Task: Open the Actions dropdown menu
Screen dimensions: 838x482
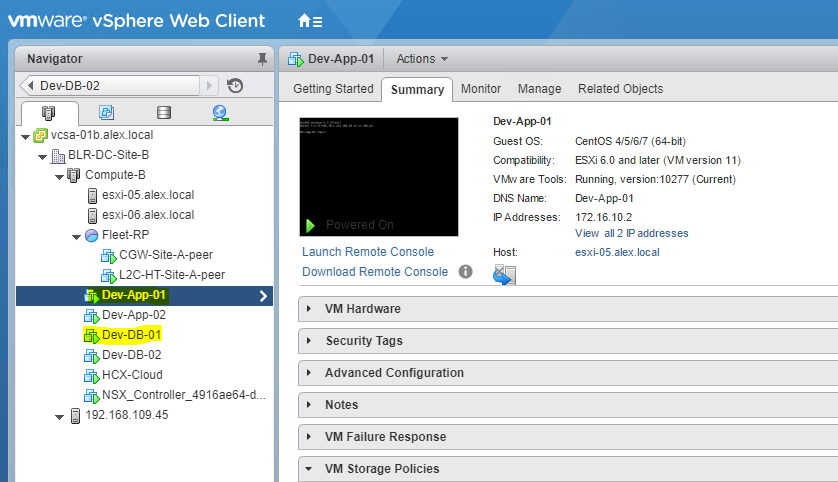Action: (x=422, y=59)
